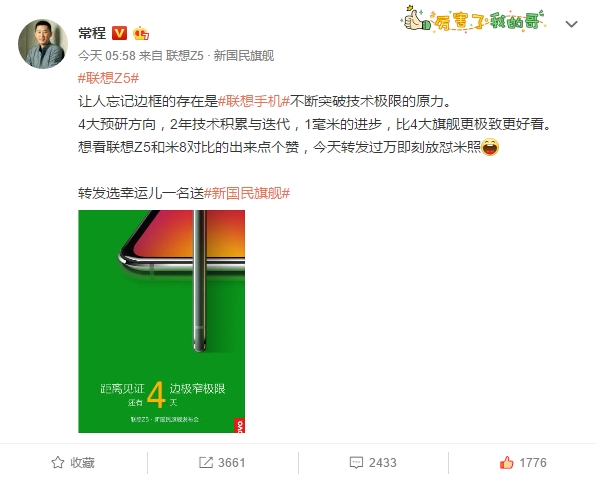Click the crown membership badge icon
Screen dimensions: 597x482
pyautogui.click(x=141, y=34)
